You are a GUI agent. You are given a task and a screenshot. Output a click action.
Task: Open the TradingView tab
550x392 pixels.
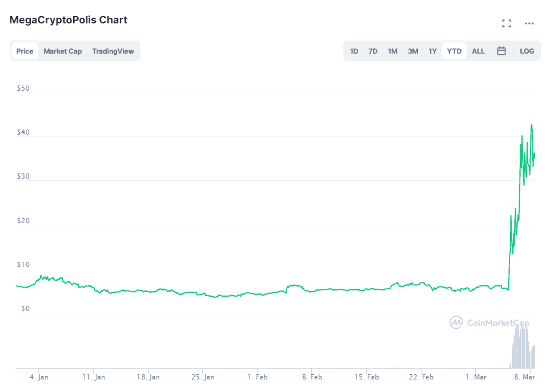[x=113, y=51]
